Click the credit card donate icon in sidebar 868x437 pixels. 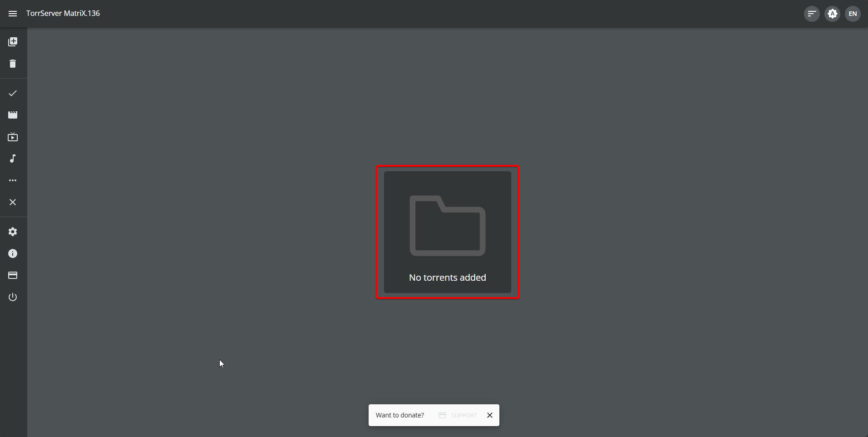click(x=13, y=275)
